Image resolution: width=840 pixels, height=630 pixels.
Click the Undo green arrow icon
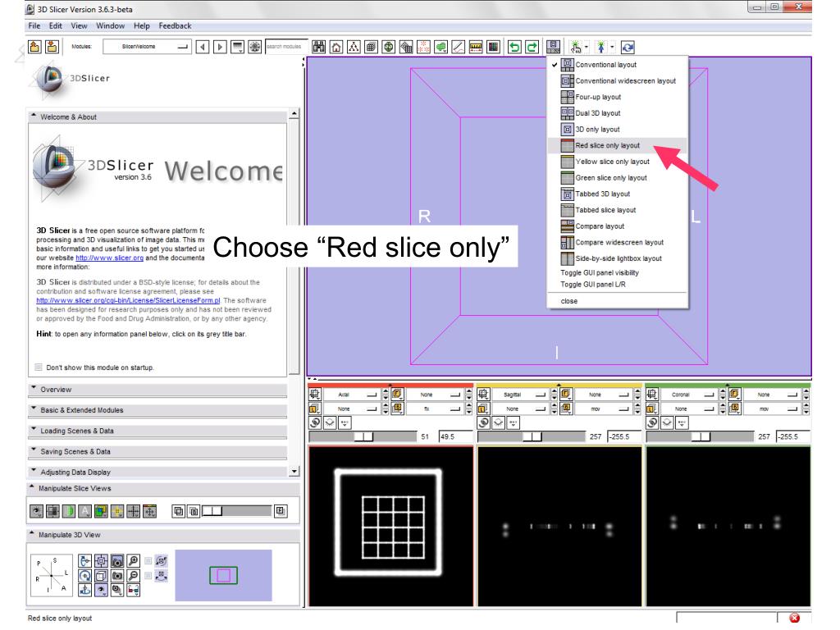pyautogui.click(x=514, y=47)
